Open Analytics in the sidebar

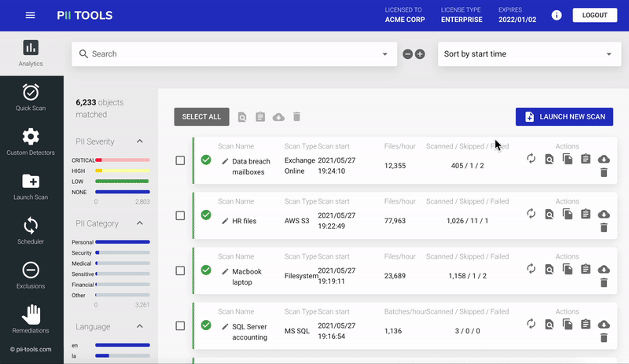pos(31,53)
